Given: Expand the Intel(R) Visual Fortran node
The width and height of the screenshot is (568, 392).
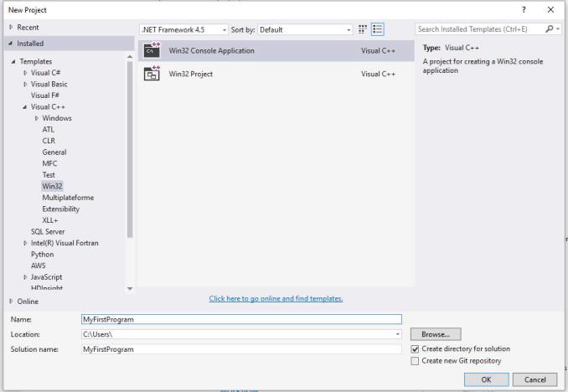Looking at the screenshot, I should click(25, 243).
